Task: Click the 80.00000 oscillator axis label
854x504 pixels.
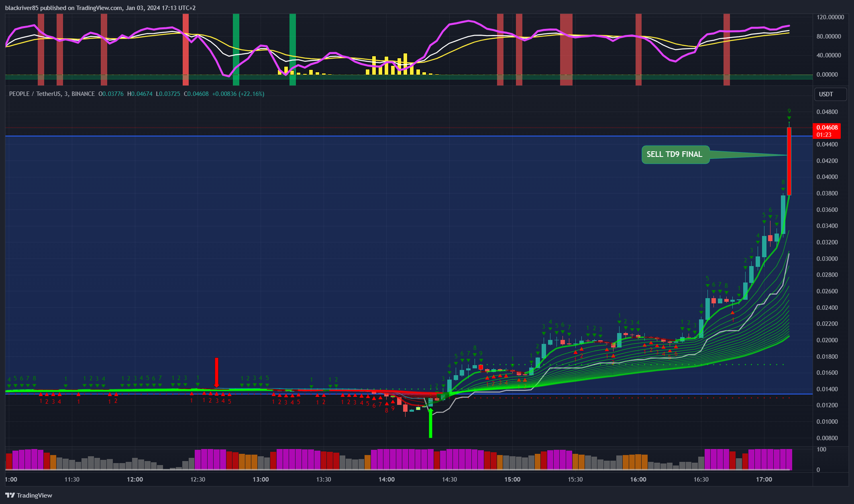Action: click(829, 37)
